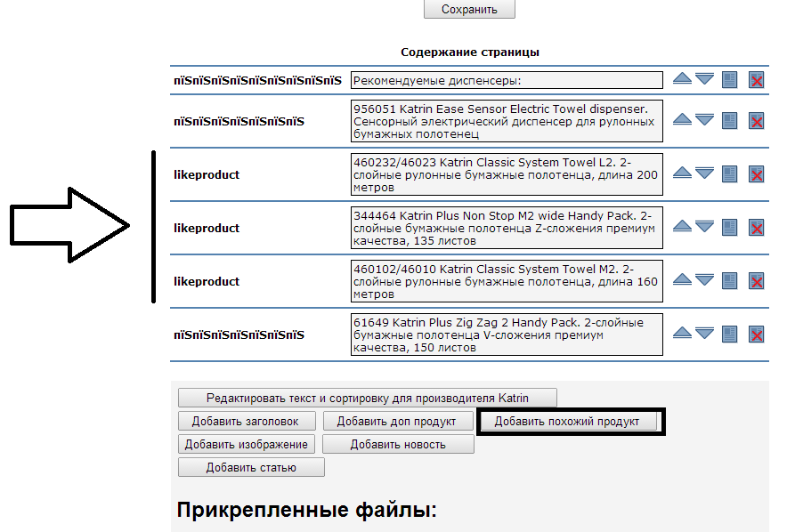Edit the 'Рекомендуемые диспенсеры' row

pos(729,79)
